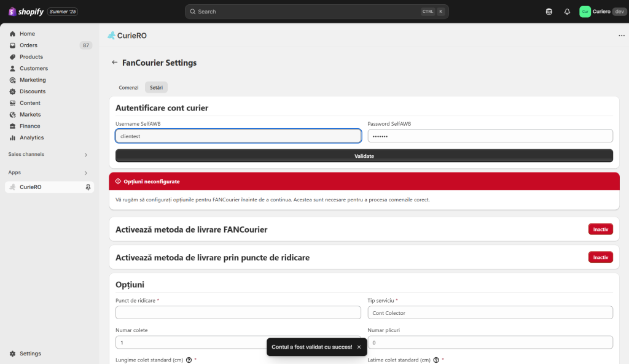
Task: Click the dev store label
Action: (x=619, y=12)
